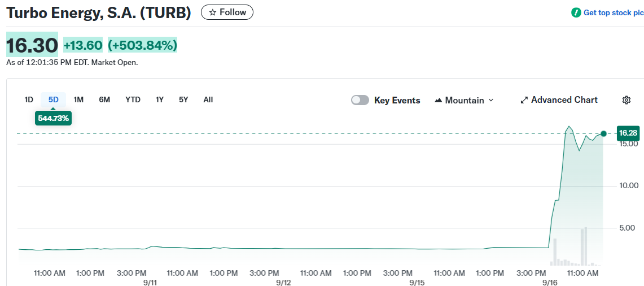Click the green exclamation badge icon
Screen dimensions: 644x286
tap(576, 13)
